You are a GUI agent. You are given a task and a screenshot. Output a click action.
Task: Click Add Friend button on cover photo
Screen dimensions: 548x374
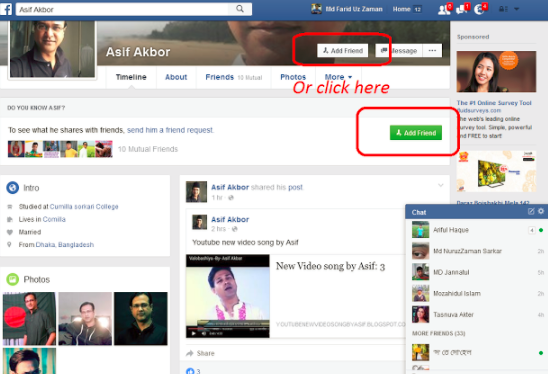(342, 51)
